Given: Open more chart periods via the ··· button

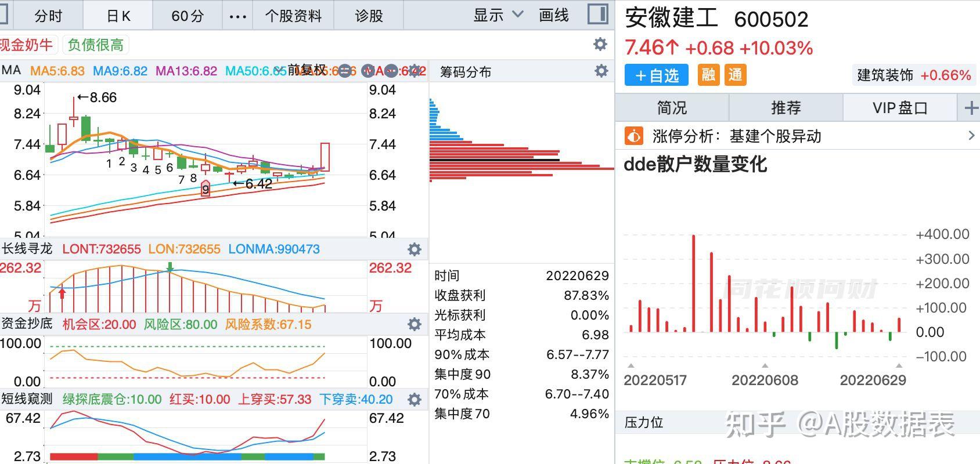Looking at the screenshot, I should point(237,16).
